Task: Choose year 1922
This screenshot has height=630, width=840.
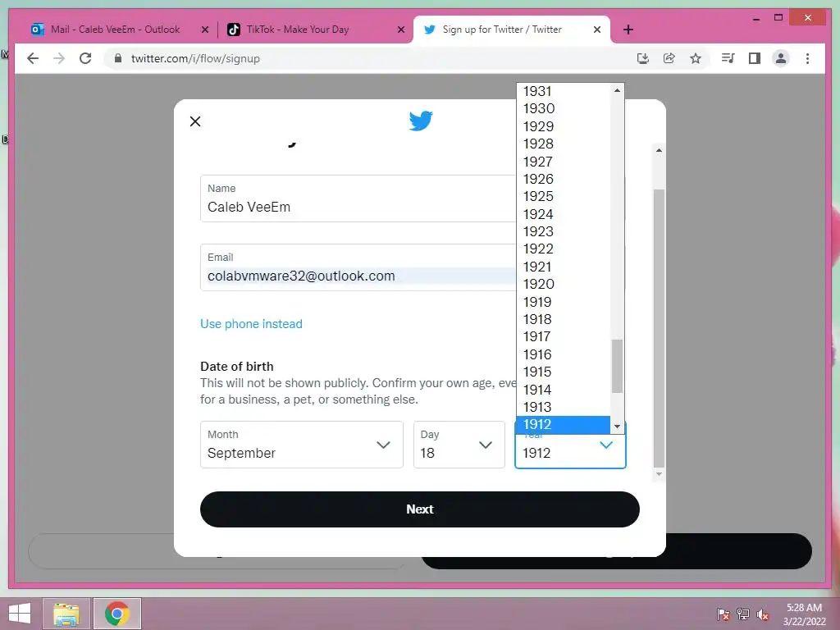Action: click(563, 249)
